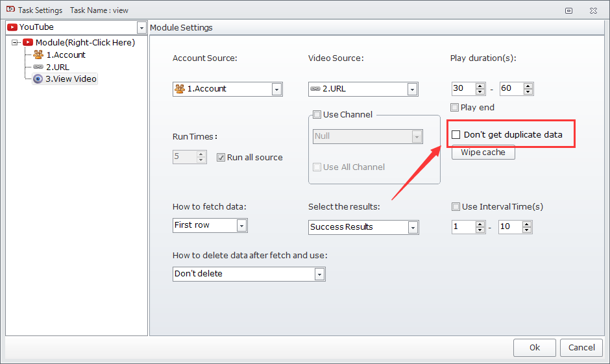Click the link icon in Video Source box
Viewport: 610px width, 364px height.
pos(315,89)
